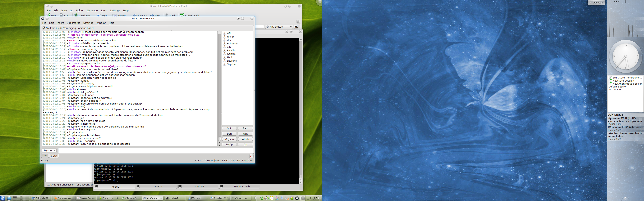Open the Bookmarks menu in Konversation
Image resolution: width=644 pixels, height=201 pixels.
[x=73, y=23]
